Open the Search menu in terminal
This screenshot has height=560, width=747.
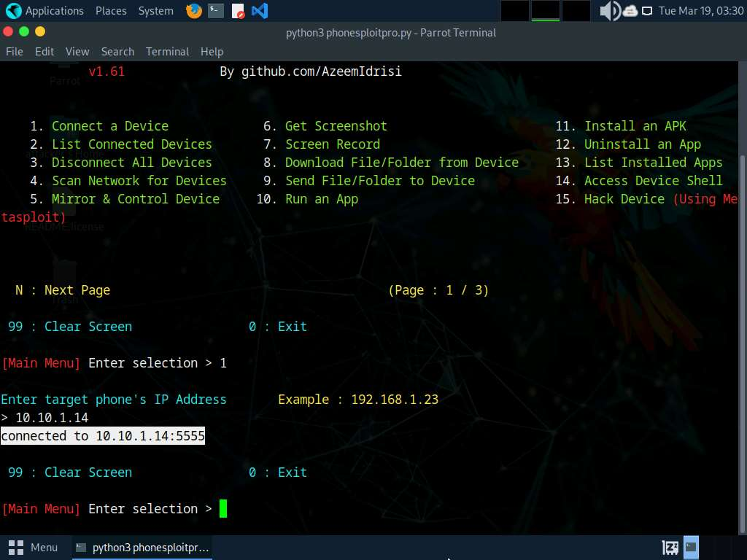(x=117, y=52)
